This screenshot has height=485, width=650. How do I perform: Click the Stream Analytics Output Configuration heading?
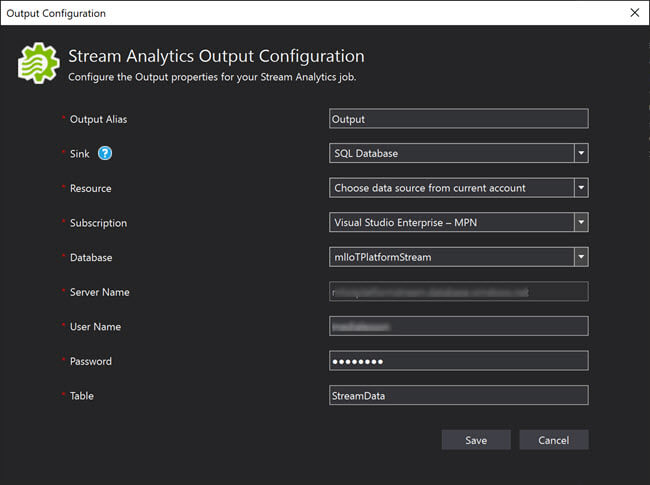(216, 56)
